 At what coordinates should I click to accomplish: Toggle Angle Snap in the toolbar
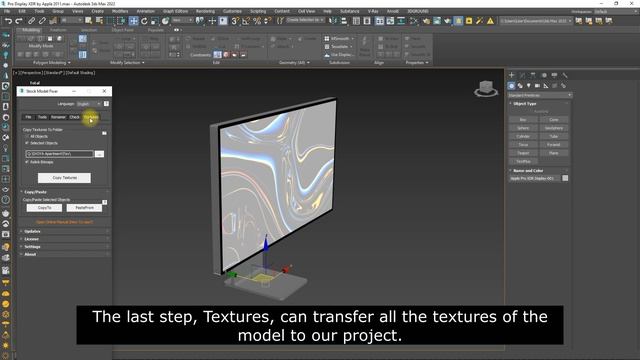[246, 21]
